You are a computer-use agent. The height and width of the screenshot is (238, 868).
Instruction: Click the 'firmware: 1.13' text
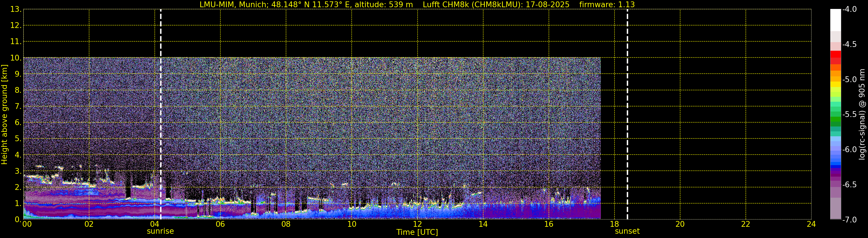tap(607, 5)
